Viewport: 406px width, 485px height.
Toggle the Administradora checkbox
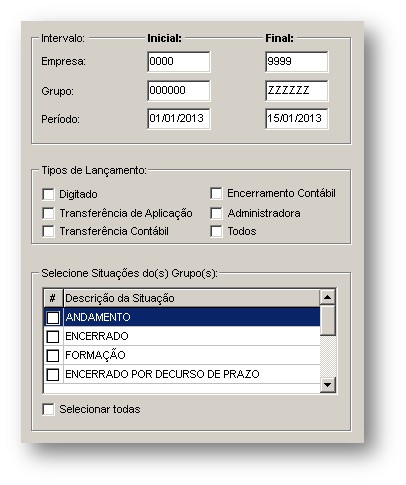(216, 213)
